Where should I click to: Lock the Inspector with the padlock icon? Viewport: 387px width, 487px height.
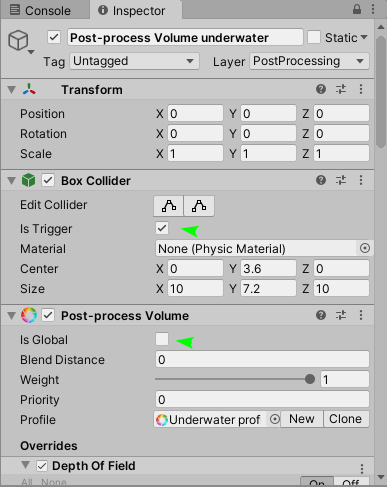point(357,9)
